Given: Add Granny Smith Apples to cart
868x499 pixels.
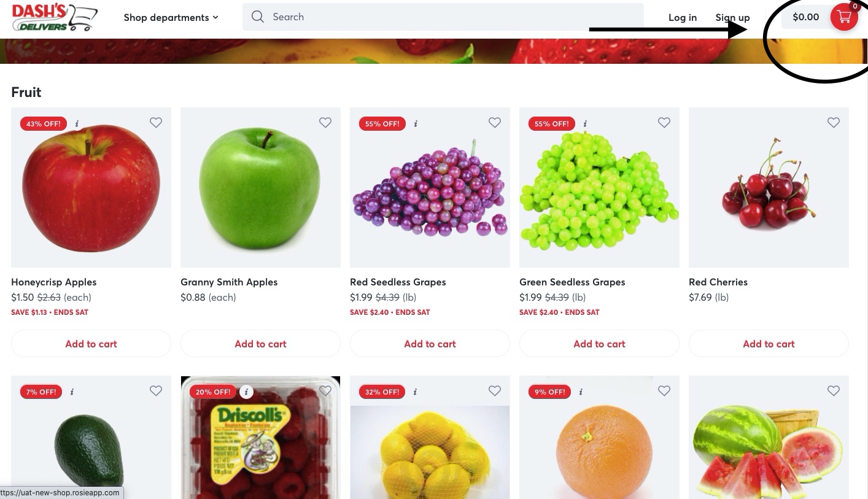Looking at the screenshot, I should (x=260, y=344).
